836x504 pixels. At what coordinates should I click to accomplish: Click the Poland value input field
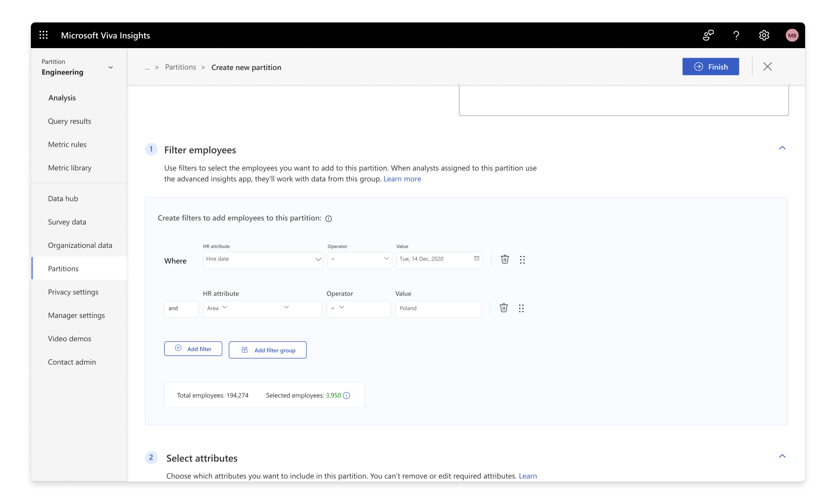438,309
